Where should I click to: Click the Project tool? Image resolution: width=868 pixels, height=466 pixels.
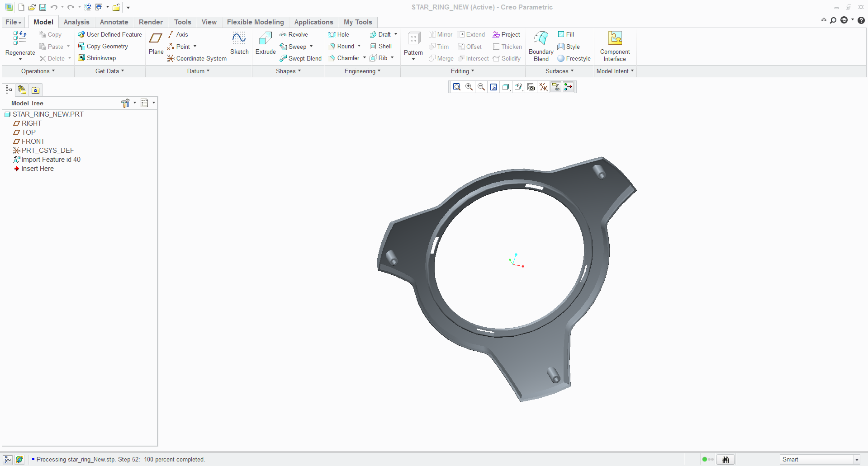coord(506,34)
